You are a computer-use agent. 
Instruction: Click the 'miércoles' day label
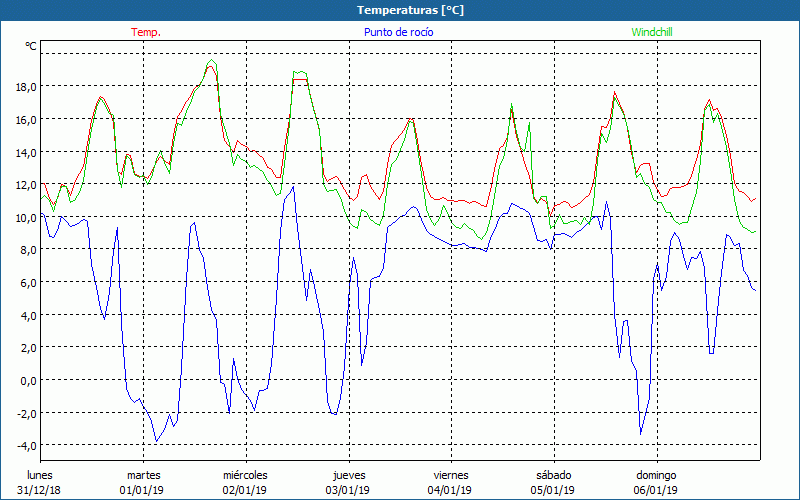click(245, 475)
